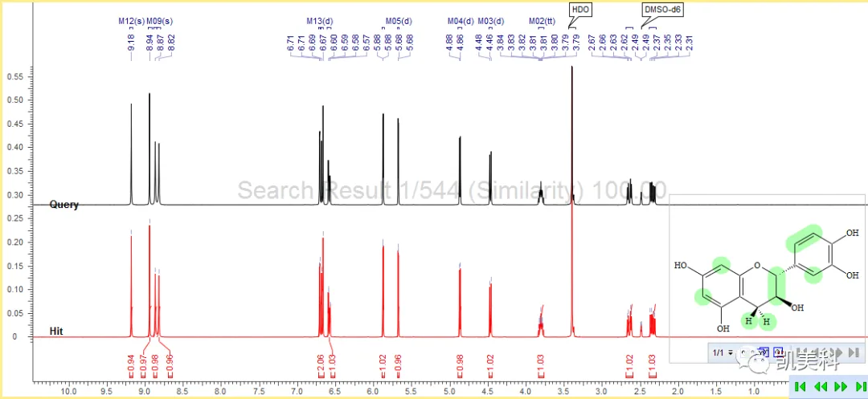Click the Hit spectrum label

coord(56,332)
